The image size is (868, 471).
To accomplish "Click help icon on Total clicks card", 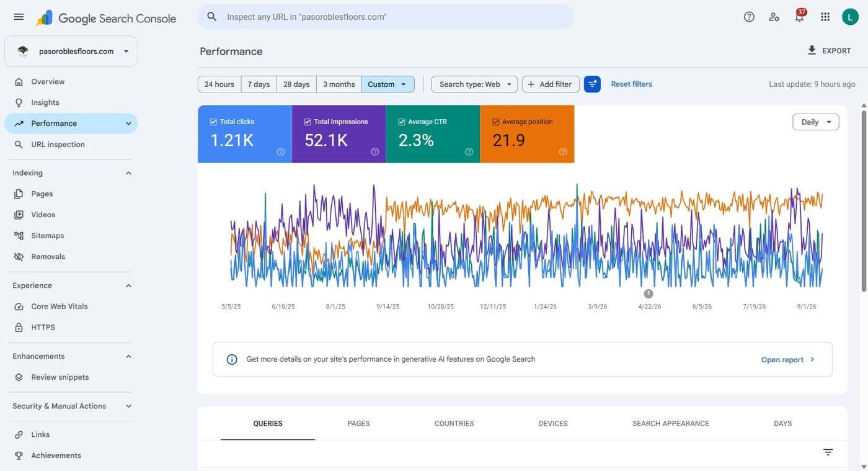I will pyautogui.click(x=281, y=151).
